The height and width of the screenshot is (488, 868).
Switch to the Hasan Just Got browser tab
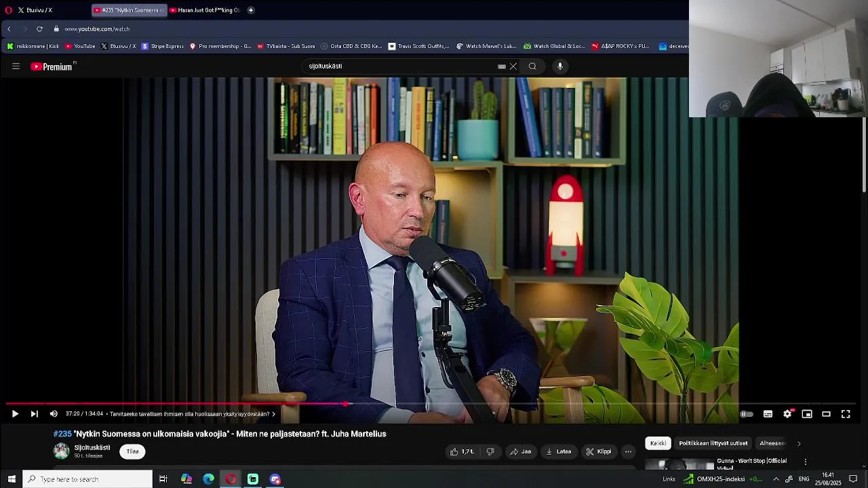pyautogui.click(x=205, y=10)
